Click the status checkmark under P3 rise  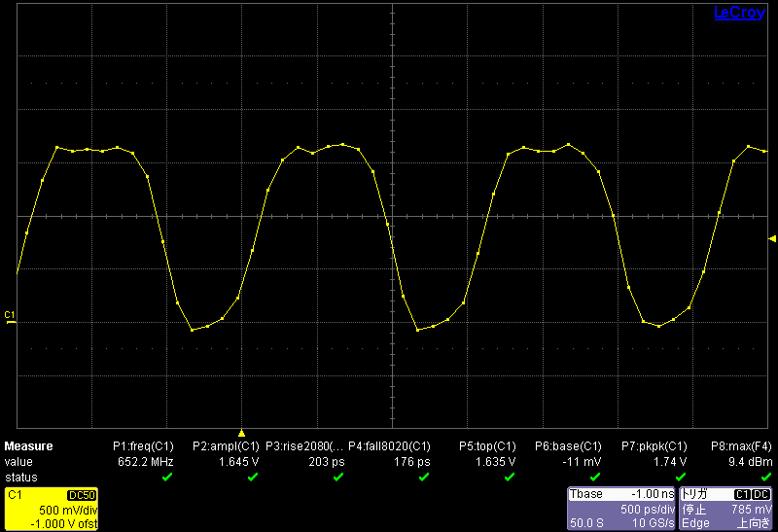coord(338,477)
